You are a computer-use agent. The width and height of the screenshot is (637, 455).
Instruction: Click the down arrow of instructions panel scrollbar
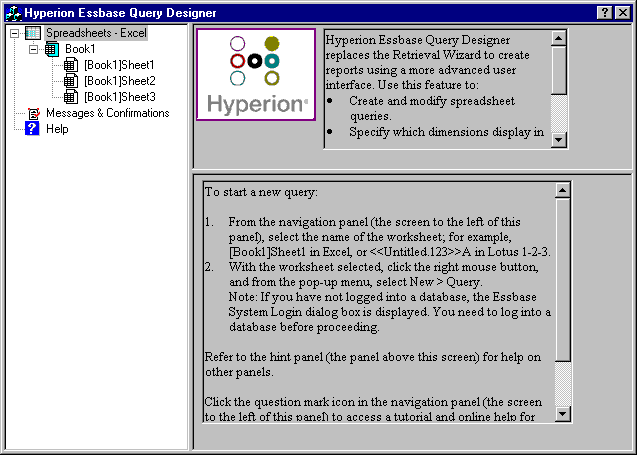click(563, 414)
